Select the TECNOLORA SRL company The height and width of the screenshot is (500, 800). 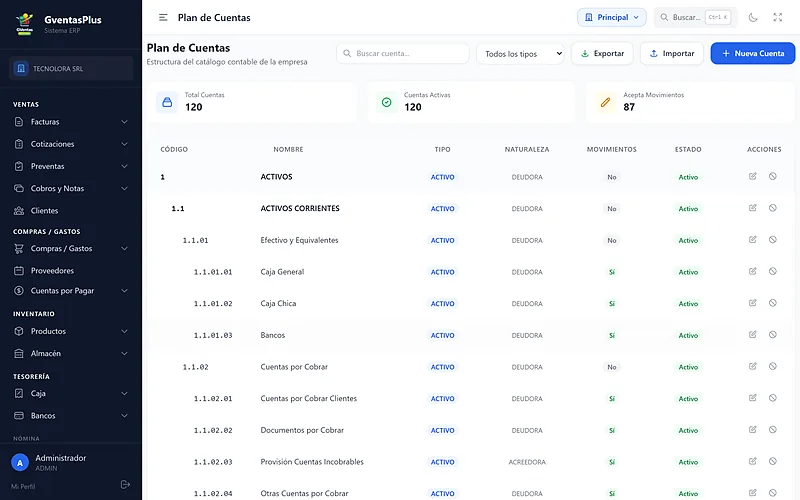pos(71,68)
